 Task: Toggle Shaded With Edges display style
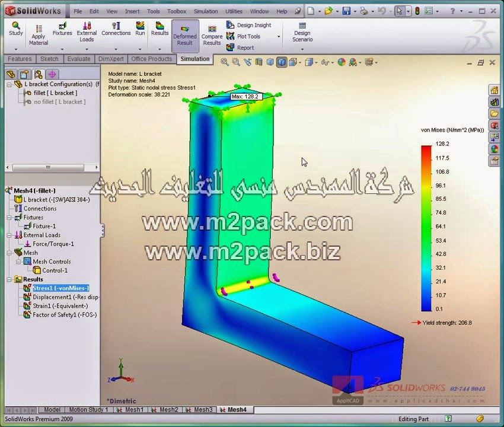[x=282, y=62]
